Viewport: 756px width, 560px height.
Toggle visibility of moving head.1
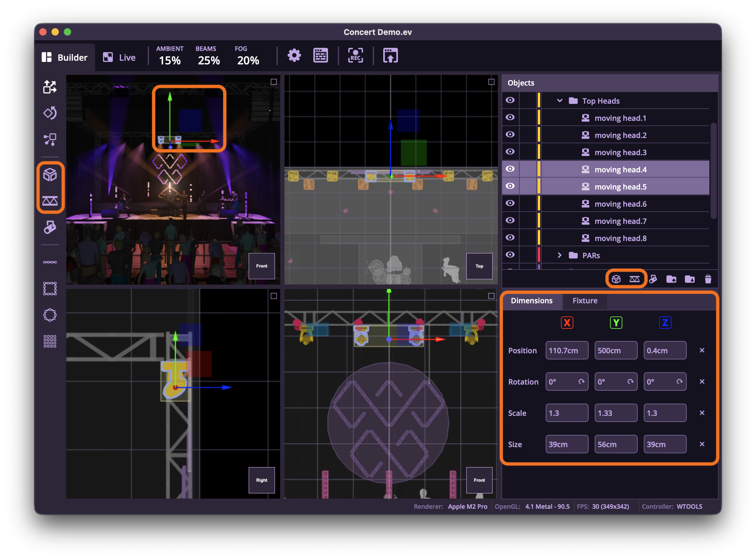click(510, 117)
